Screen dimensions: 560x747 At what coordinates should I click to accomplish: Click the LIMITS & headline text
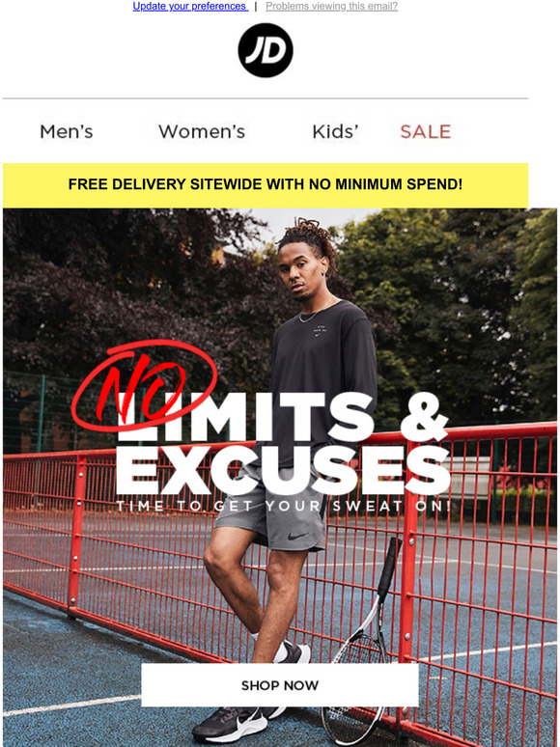coord(283,416)
